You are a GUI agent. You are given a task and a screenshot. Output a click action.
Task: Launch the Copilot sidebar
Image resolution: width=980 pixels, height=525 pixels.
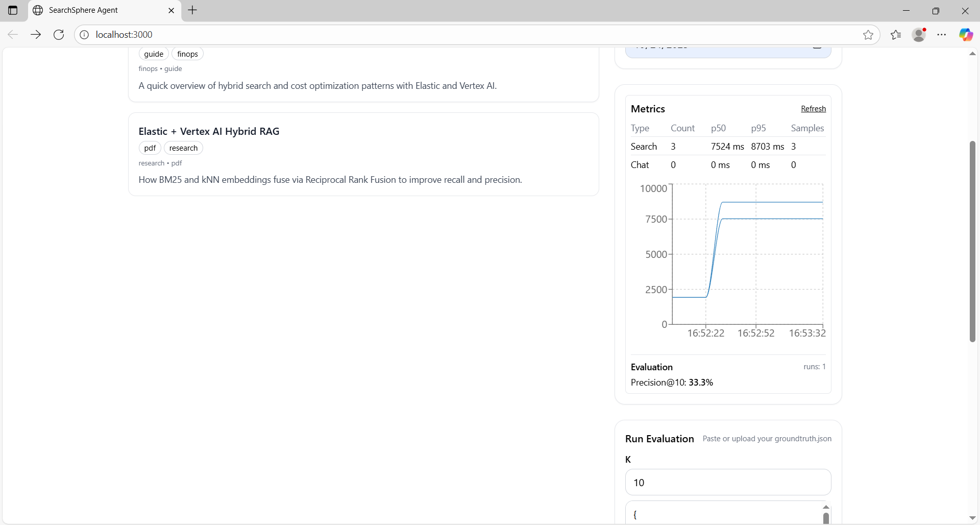click(x=966, y=35)
